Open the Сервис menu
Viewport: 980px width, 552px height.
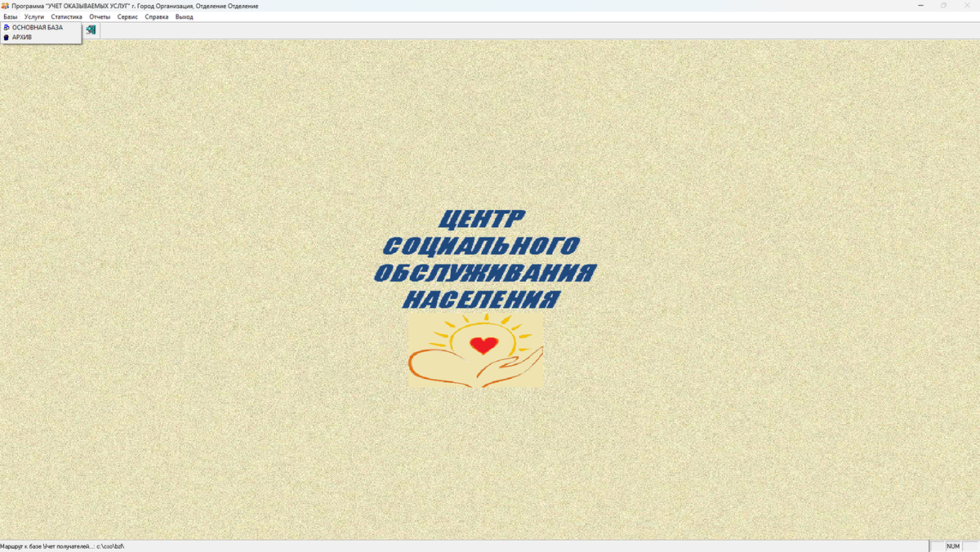(127, 16)
